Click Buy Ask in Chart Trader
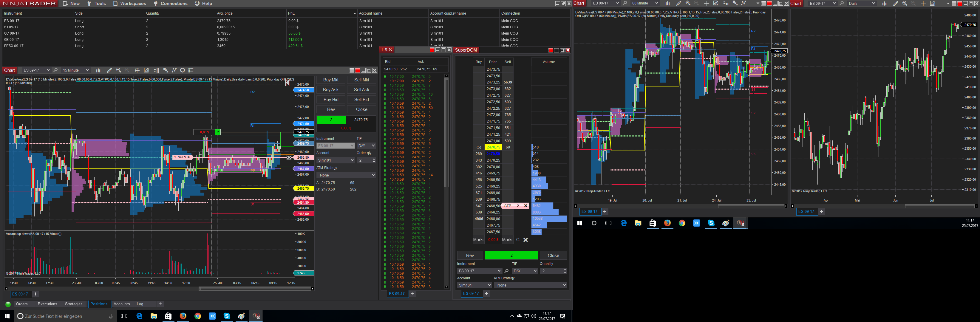This screenshot has height=322, width=980. click(331, 90)
